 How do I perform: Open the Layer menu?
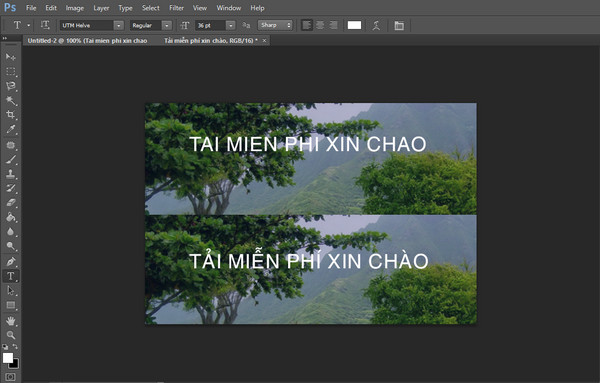(x=101, y=8)
